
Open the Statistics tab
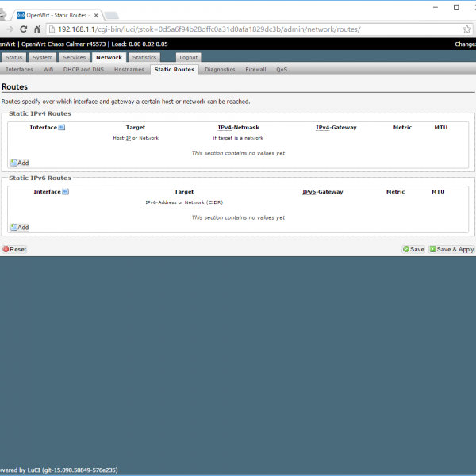(x=144, y=58)
